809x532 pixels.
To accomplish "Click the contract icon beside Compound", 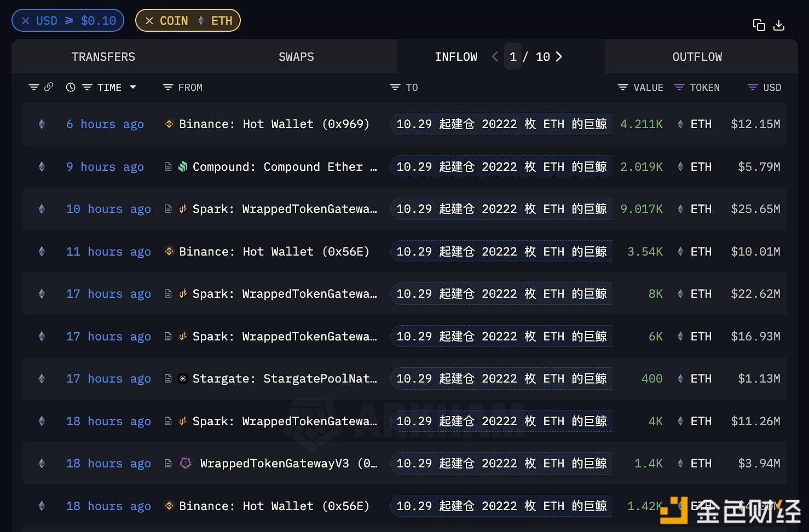I will coord(168,166).
